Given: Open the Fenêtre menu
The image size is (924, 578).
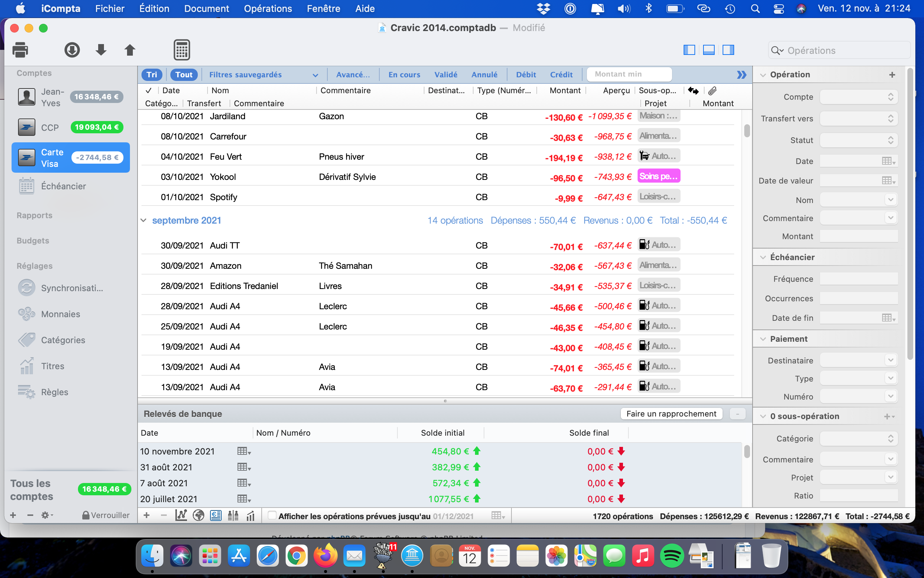Looking at the screenshot, I should point(323,8).
